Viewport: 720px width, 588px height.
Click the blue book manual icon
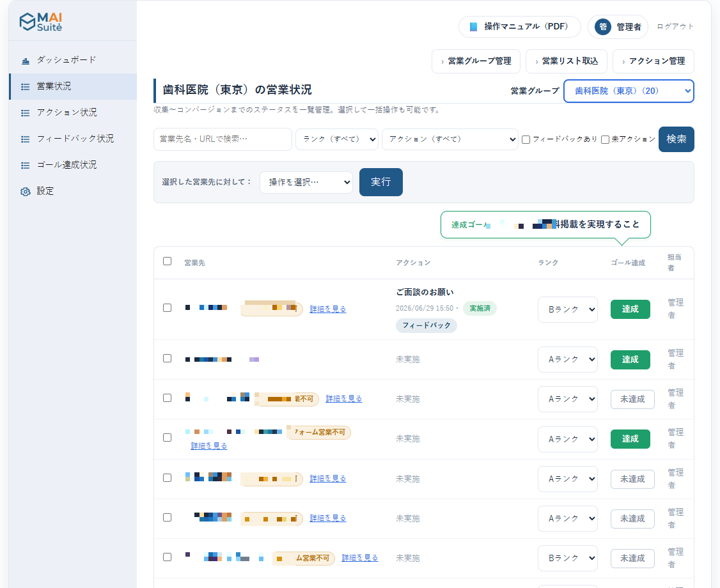click(473, 27)
